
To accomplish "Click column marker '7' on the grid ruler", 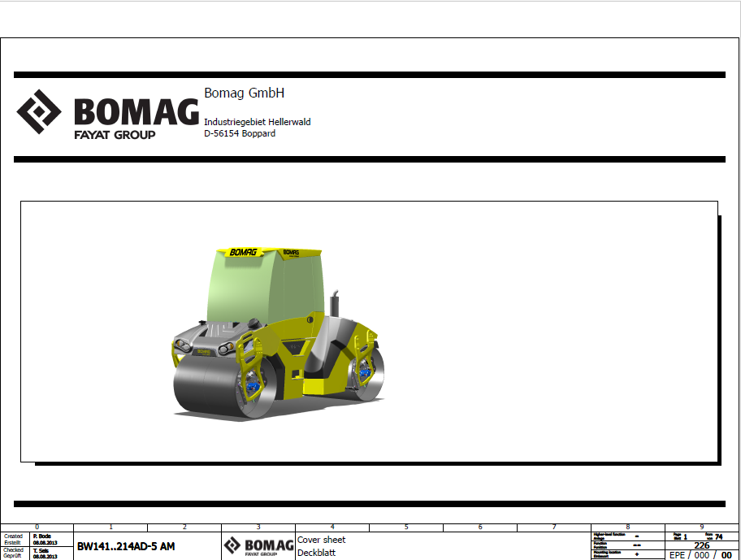I will click(554, 527).
